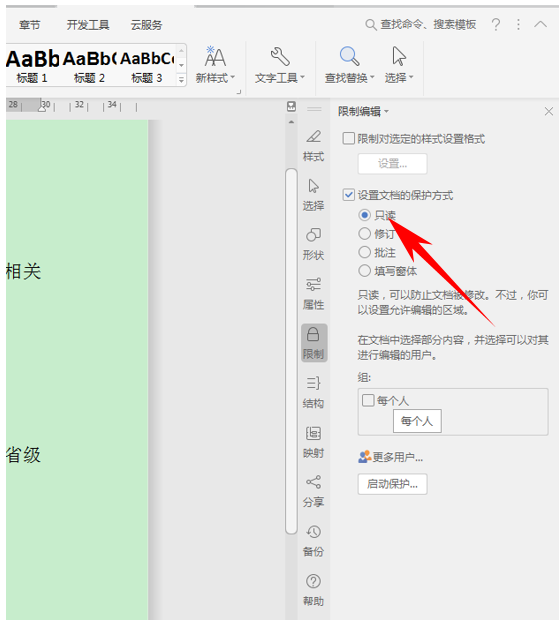Open the 属性 properties sidebar icon
The height and width of the screenshot is (621, 559).
point(313,293)
